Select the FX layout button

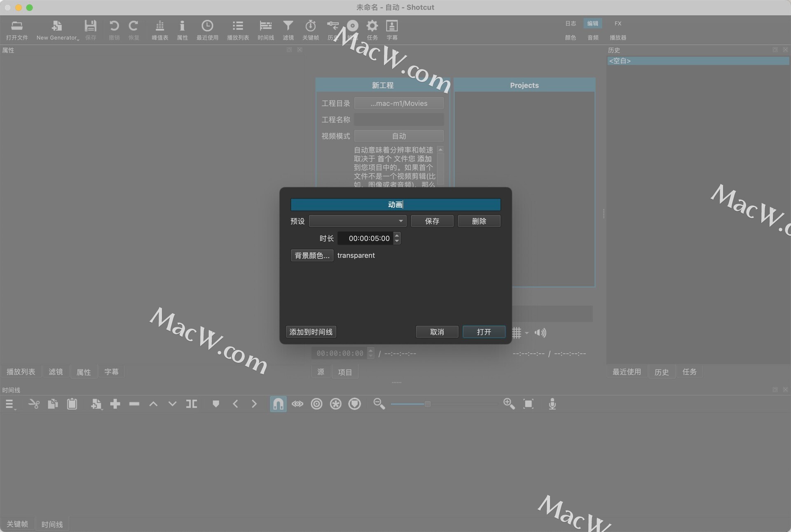point(618,23)
